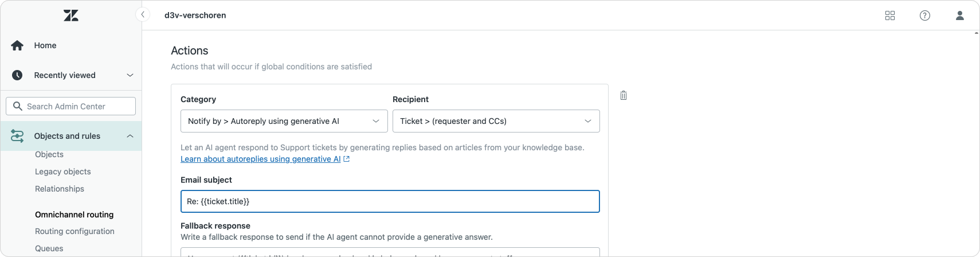The image size is (980, 257).
Task: Delete the action with the trash icon
Action: (x=624, y=95)
